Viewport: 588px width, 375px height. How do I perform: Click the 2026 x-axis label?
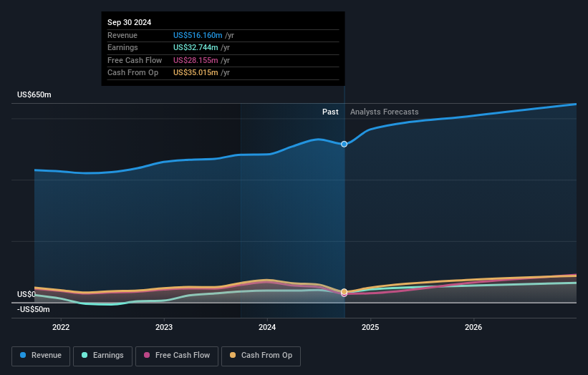(473, 328)
